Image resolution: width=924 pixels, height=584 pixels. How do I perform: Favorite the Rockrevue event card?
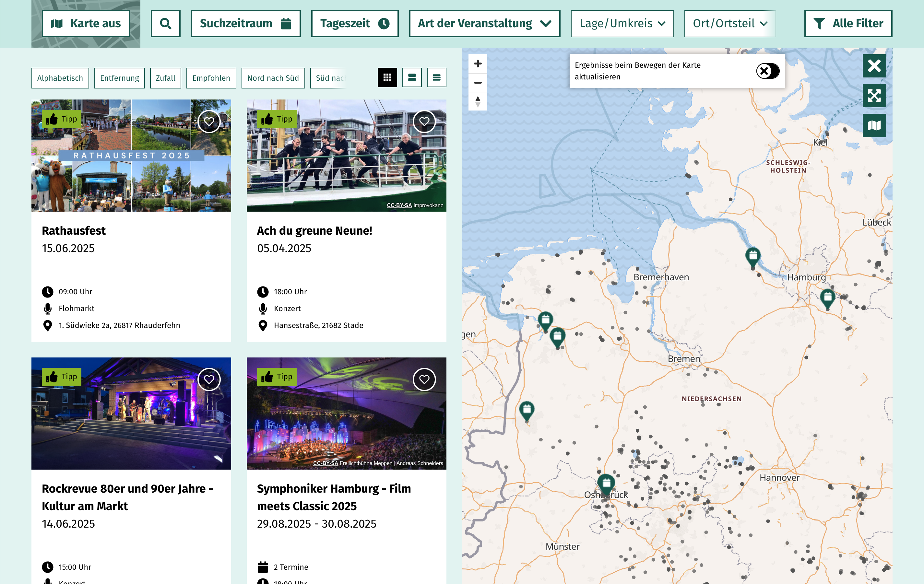(209, 379)
